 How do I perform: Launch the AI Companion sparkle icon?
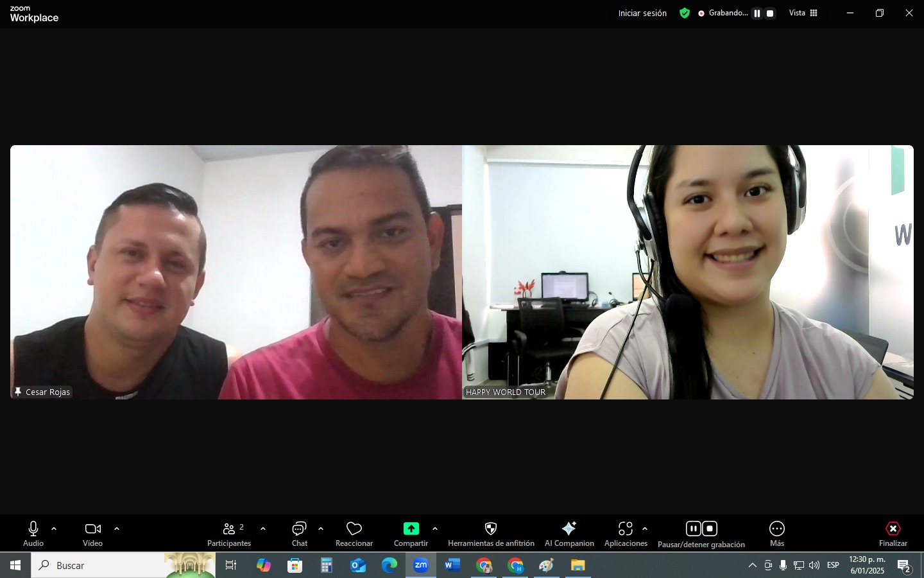(x=569, y=529)
